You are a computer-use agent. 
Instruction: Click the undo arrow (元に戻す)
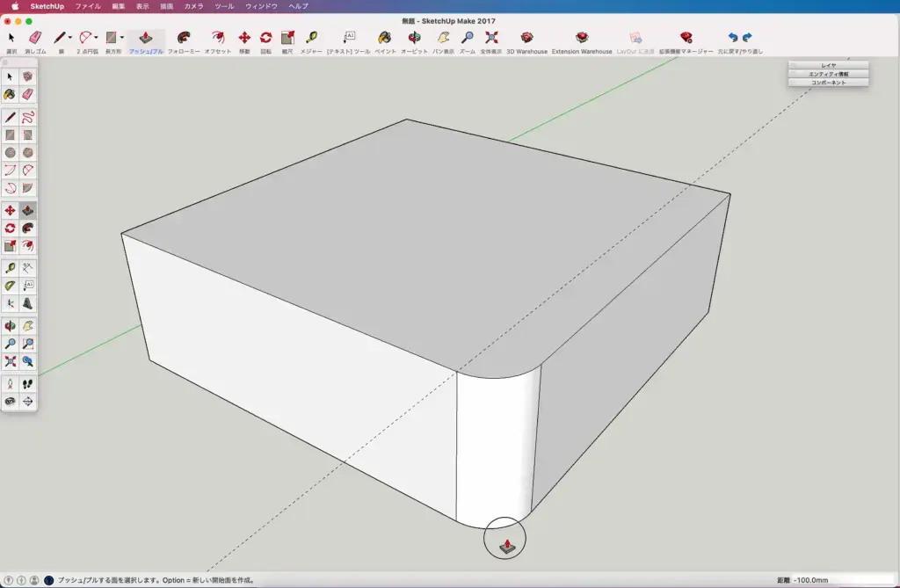click(x=733, y=37)
